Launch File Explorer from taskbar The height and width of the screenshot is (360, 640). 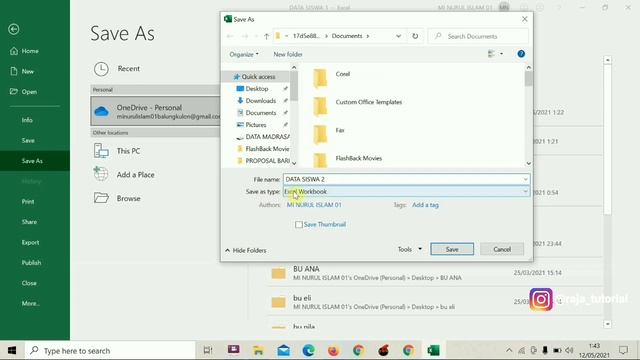258,350
